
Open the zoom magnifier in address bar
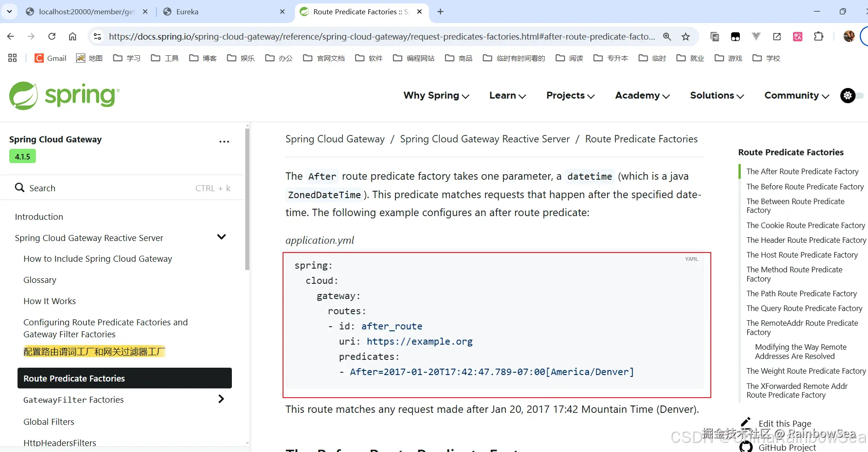click(667, 36)
